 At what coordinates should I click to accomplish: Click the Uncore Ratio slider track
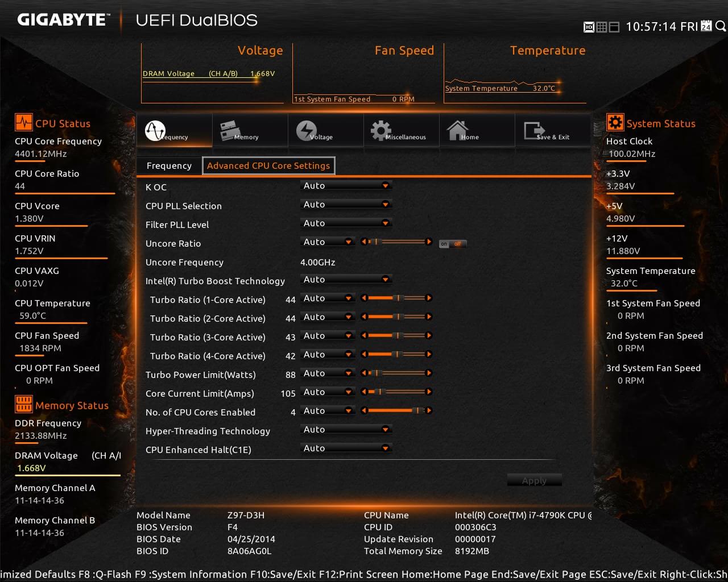(x=396, y=242)
